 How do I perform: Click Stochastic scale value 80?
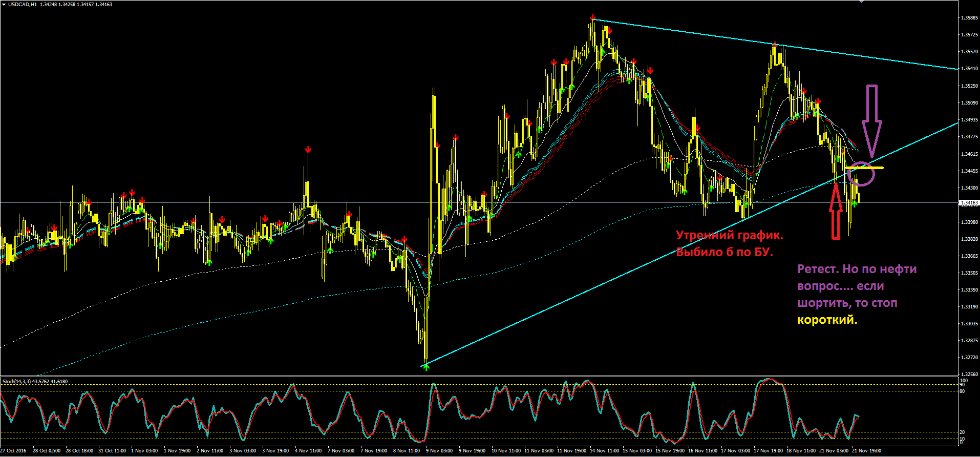click(x=963, y=391)
